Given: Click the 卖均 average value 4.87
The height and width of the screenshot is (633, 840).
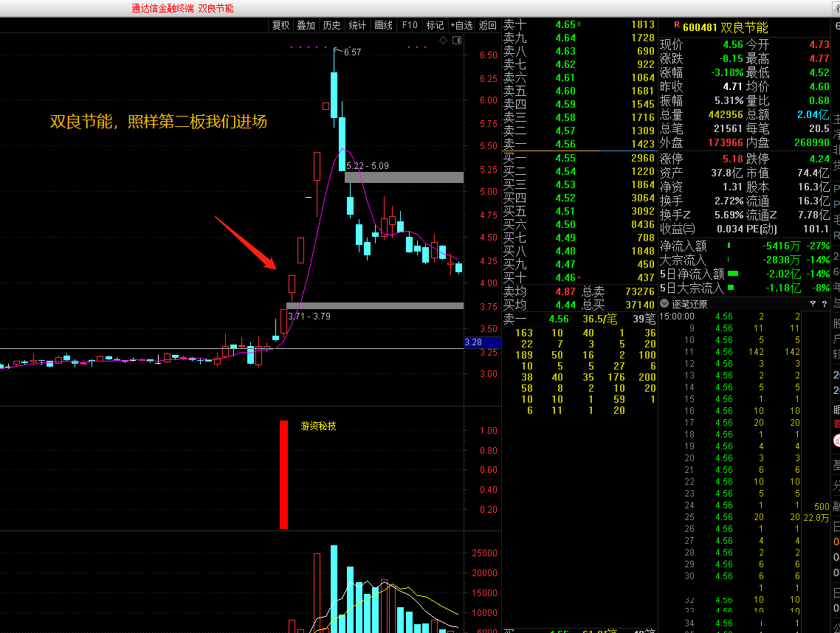Looking at the screenshot, I should pyautogui.click(x=565, y=291).
